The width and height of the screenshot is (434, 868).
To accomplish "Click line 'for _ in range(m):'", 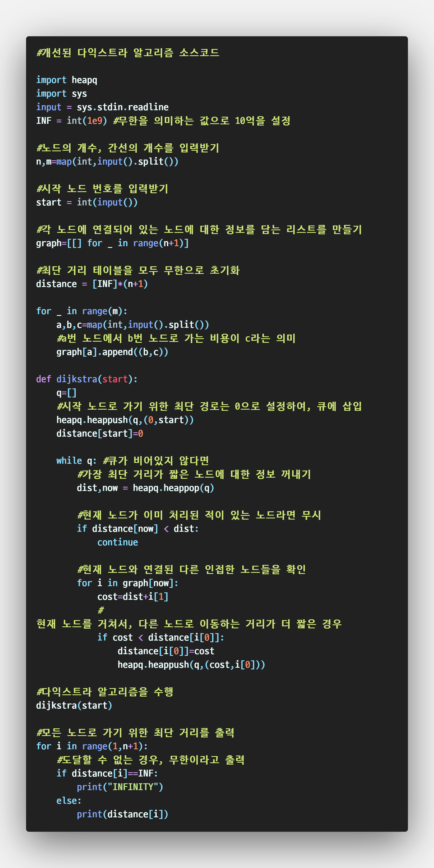I will point(82,311).
